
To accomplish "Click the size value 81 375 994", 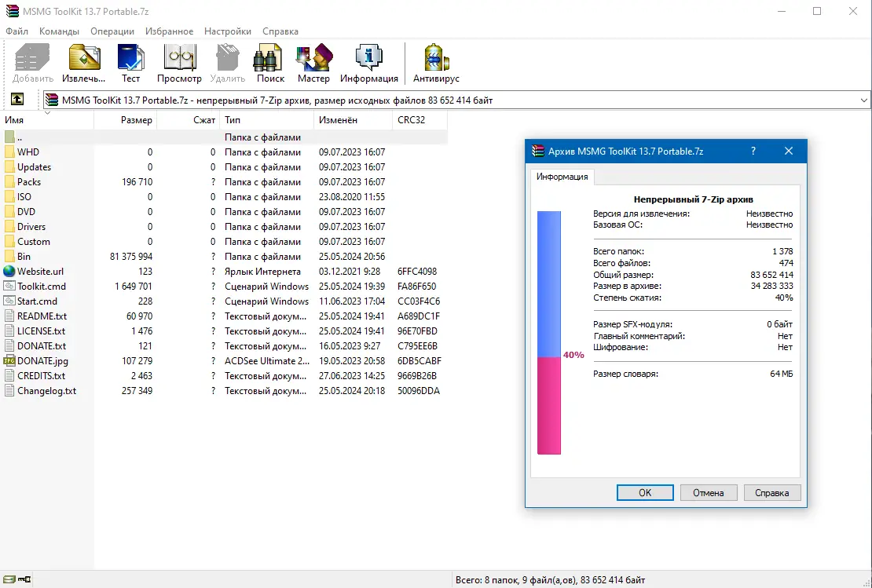I will click(131, 256).
